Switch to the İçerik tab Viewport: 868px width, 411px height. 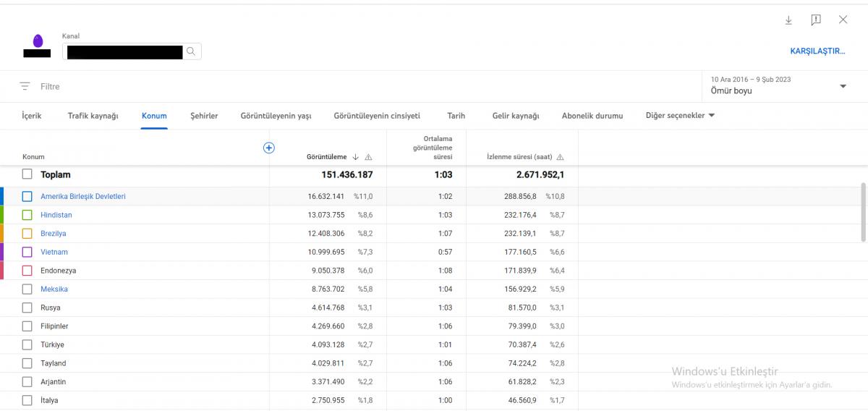[32, 116]
